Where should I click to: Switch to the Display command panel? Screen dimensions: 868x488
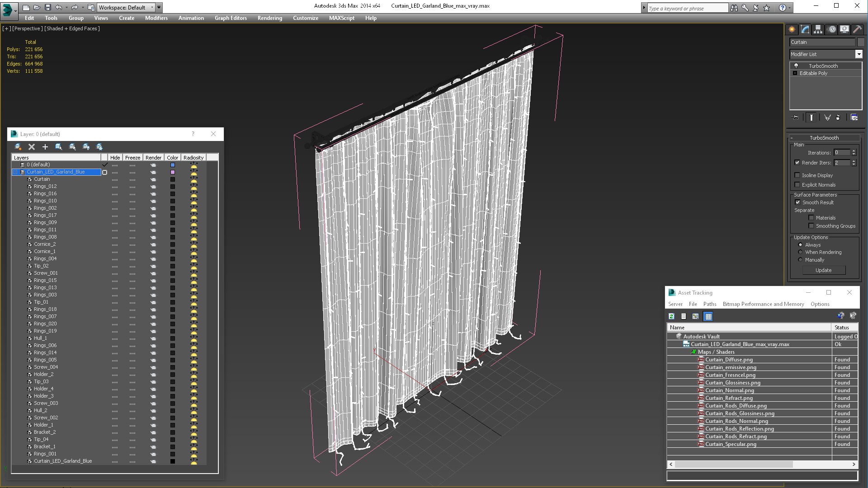pyautogui.click(x=844, y=29)
